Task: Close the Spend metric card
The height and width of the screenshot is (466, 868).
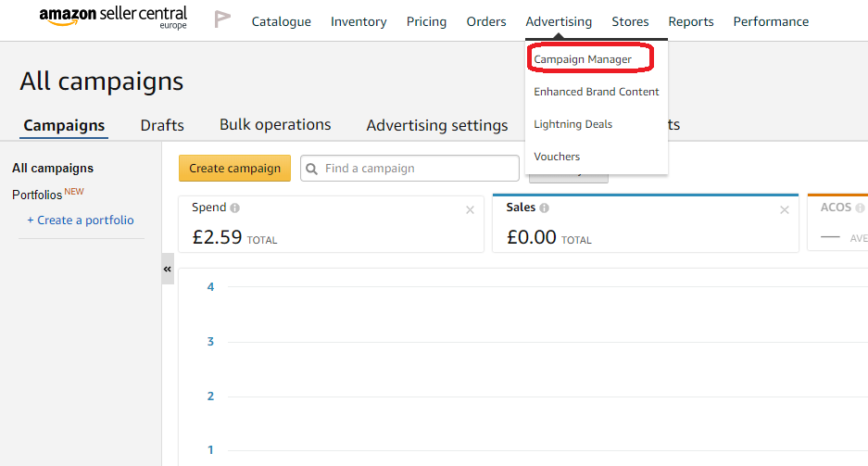Action: pyautogui.click(x=470, y=209)
